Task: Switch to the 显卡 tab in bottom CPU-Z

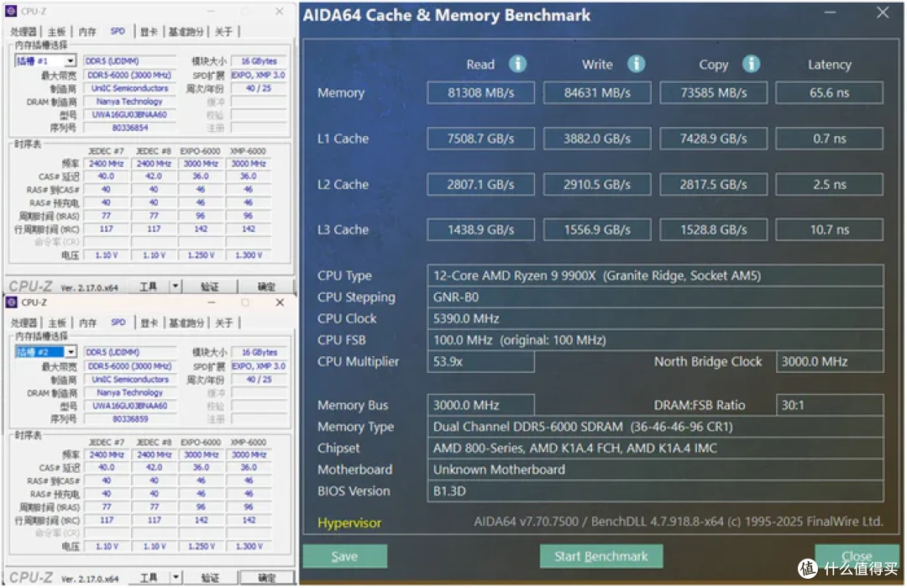Action: (x=149, y=323)
